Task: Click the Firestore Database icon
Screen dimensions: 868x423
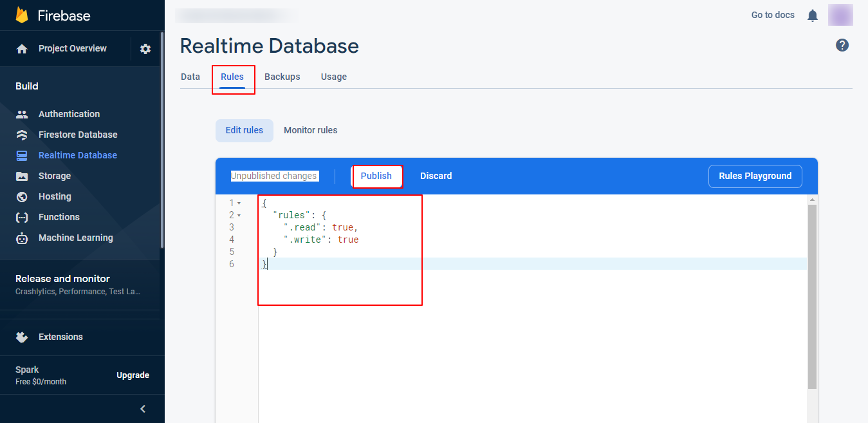Action: [22, 135]
